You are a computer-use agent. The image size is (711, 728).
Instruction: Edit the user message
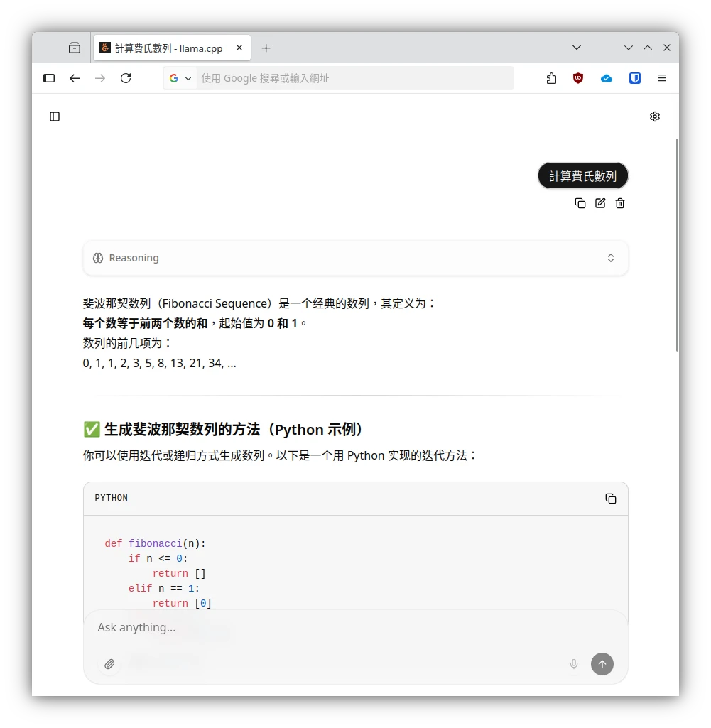coord(600,203)
